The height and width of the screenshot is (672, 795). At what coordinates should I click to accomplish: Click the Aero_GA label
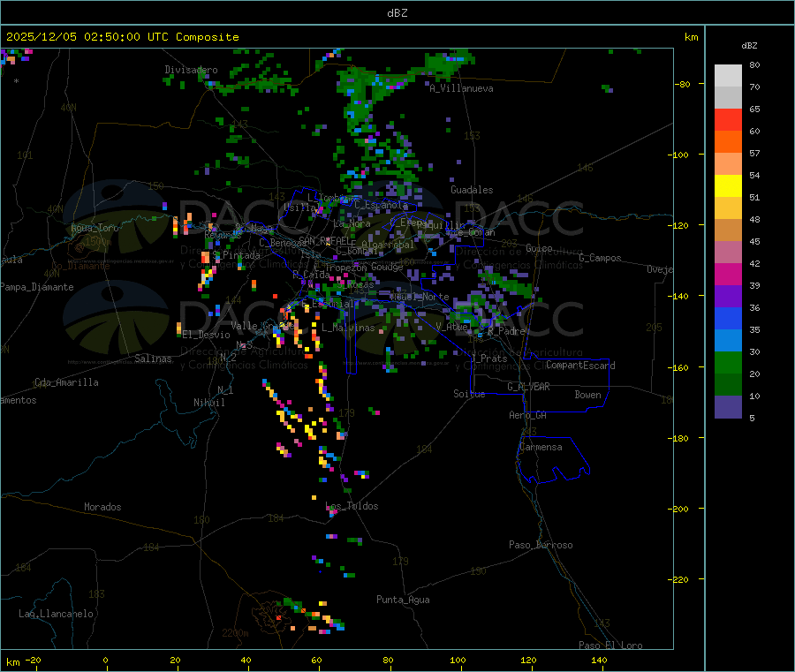pos(528,415)
